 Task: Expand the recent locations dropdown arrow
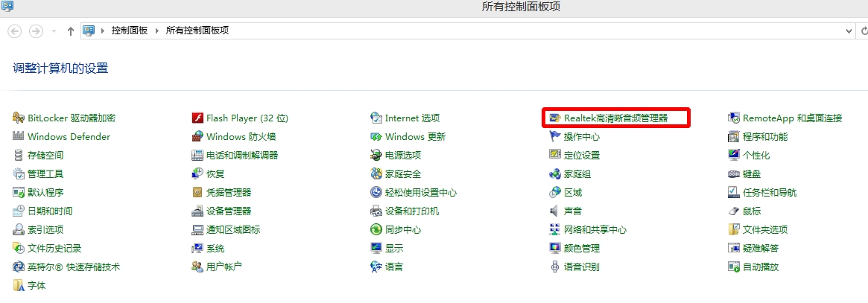click(54, 31)
